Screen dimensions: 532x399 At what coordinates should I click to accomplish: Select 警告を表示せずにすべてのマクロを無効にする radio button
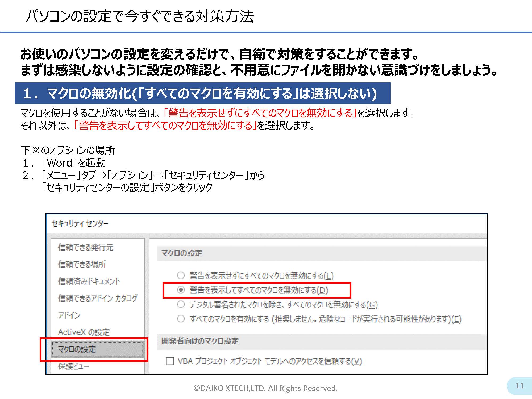tap(181, 275)
